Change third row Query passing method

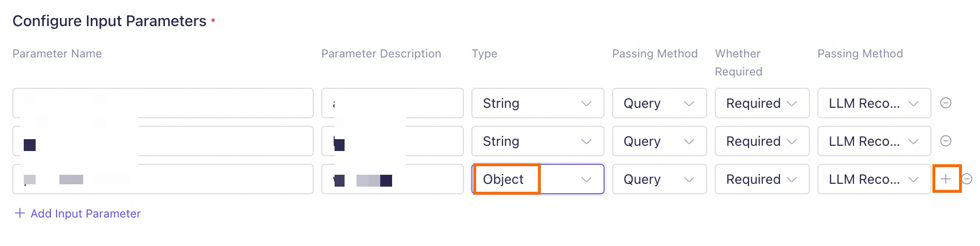coord(659,179)
